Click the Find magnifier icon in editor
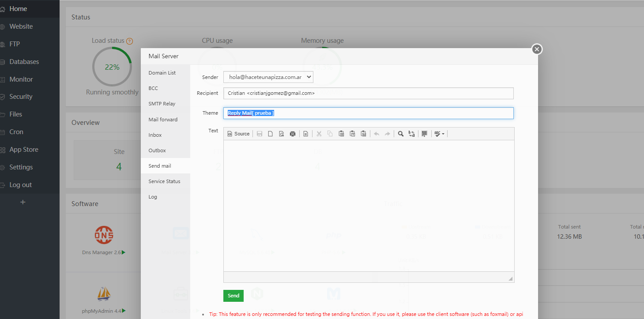 400,134
